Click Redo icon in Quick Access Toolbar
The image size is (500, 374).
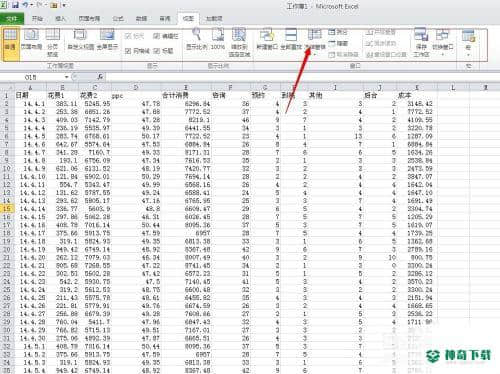[x=40, y=5]
